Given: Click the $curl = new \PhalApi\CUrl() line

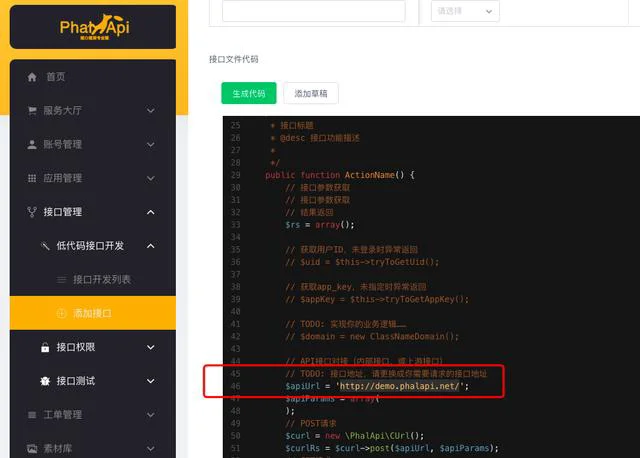Looking at the screenshot, I should tap(355, 436).
